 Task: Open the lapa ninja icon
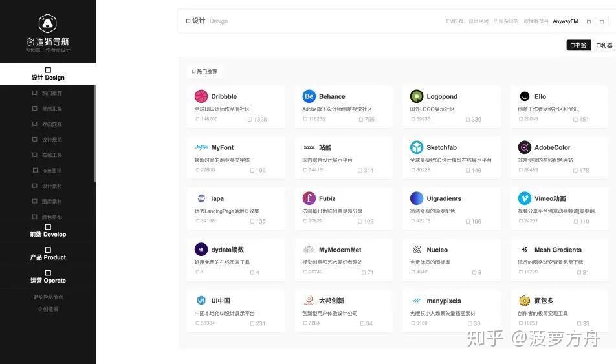[201, 198]
